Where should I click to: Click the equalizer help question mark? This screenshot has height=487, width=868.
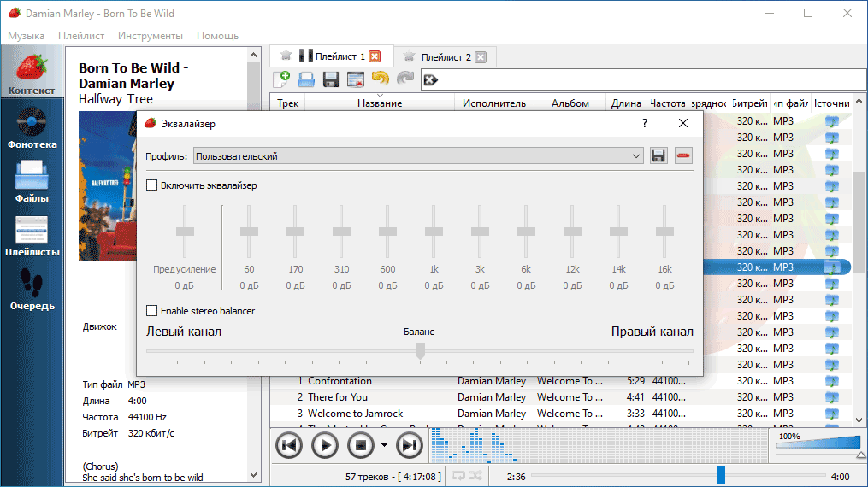[x=644, y=123]
